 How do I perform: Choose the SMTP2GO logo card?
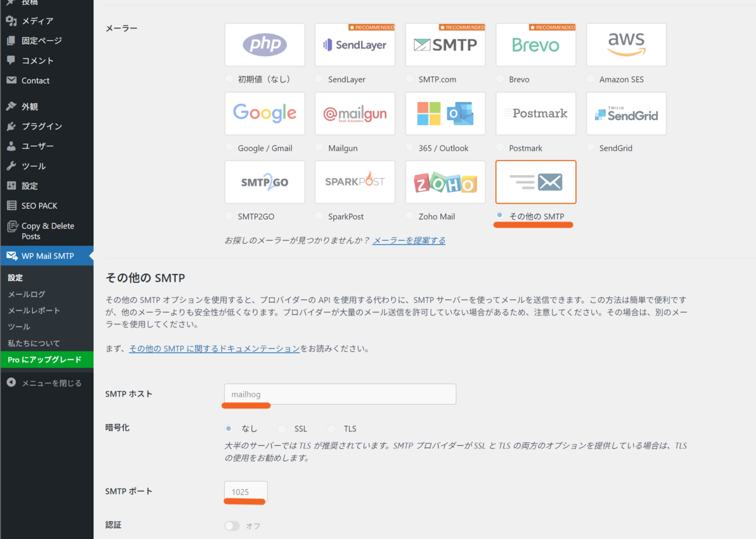tap(265, 182)
